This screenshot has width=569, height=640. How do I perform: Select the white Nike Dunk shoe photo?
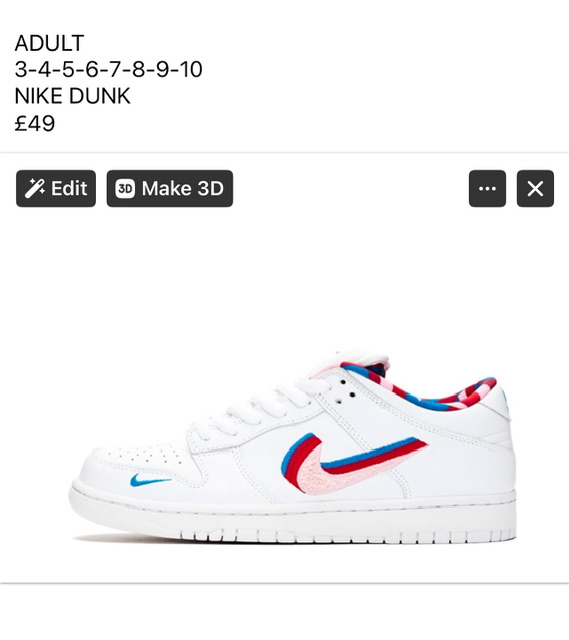pos(292,447)
